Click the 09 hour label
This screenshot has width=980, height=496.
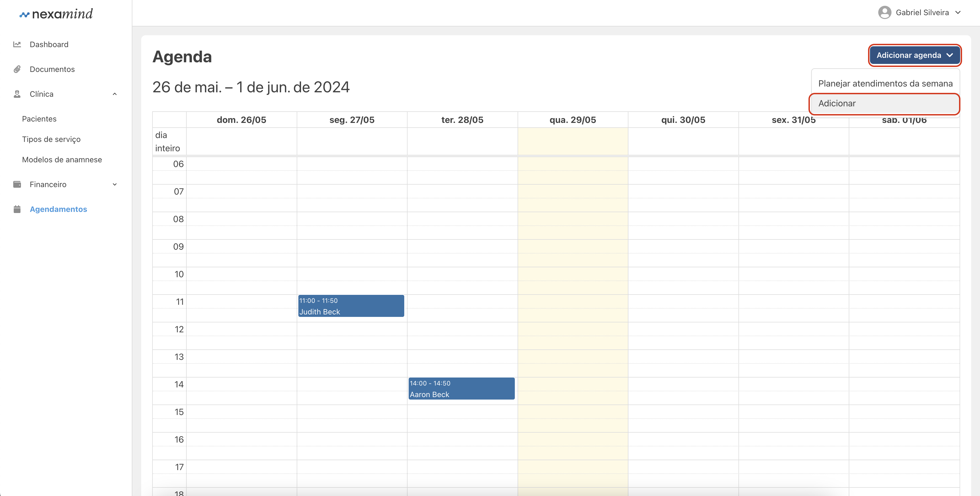[x=178, y=247]
